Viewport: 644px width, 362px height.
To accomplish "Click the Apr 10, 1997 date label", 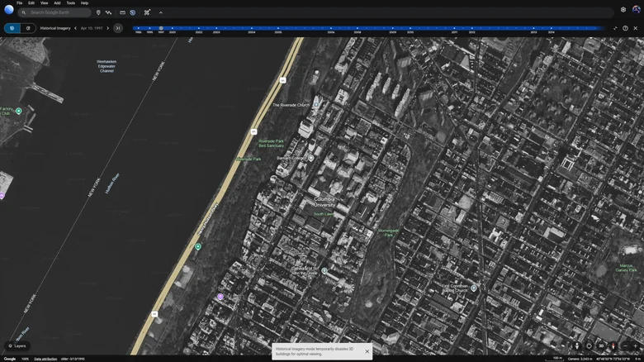I will (x=92, y=28).
